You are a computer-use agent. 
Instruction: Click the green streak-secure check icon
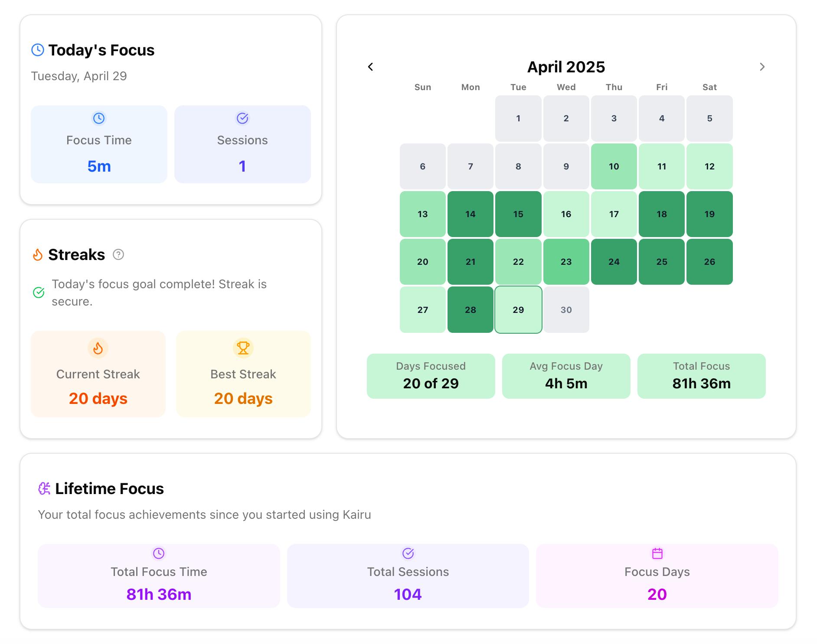[39, 293]
